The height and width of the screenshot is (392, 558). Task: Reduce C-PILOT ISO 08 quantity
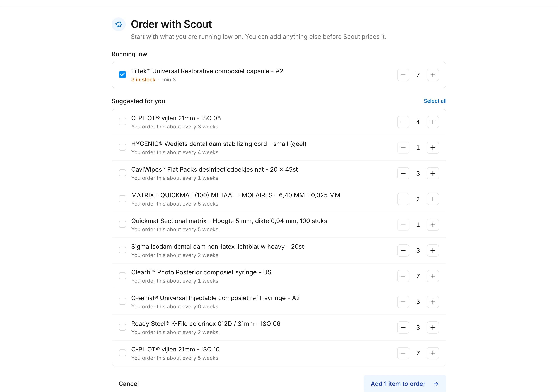pyautogui.click(x=403, y=122)
